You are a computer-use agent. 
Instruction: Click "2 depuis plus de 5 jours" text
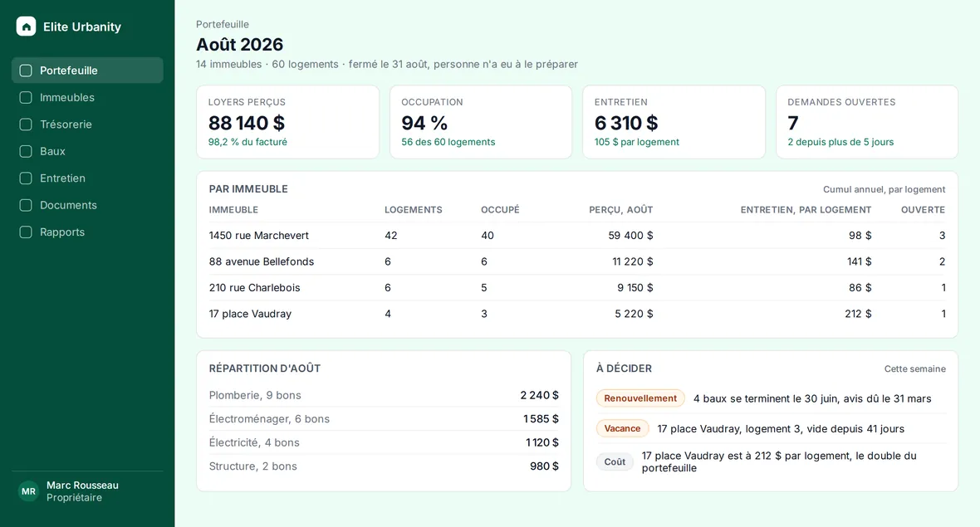point(840,143)
